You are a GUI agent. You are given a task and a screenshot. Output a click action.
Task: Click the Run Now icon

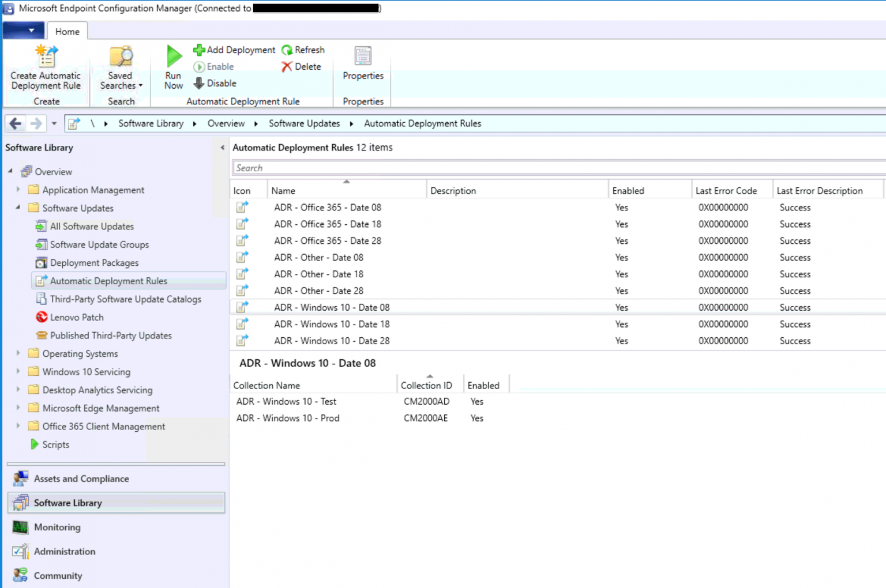172,56
